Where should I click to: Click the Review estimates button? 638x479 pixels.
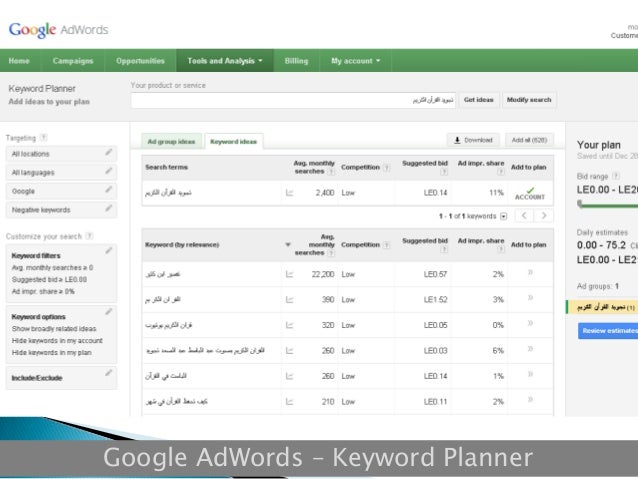pyautogui.click(x=608, y=330)
